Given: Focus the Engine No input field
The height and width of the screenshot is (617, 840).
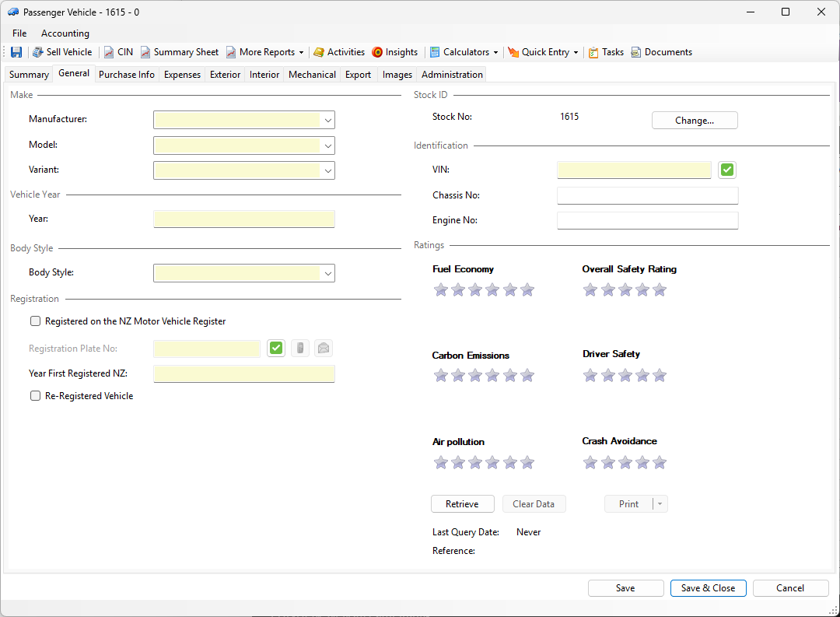Looking at the screenshot, I should 648,220.
